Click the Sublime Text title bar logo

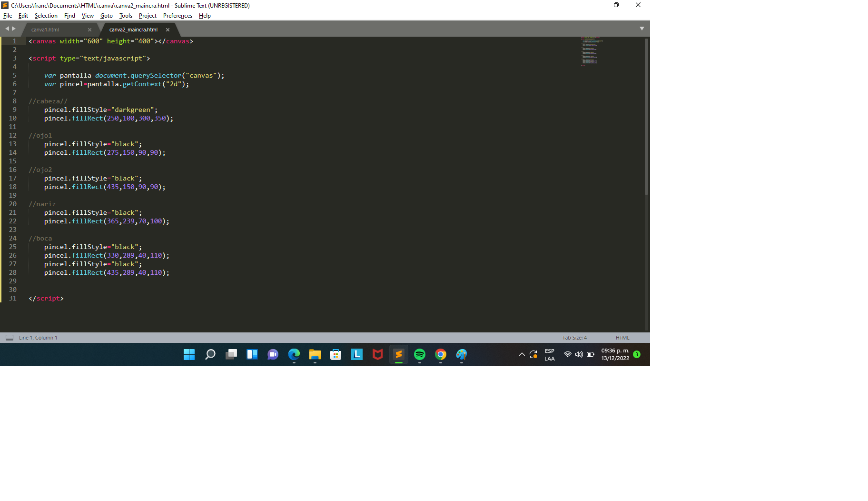click(x=5, y=5)
